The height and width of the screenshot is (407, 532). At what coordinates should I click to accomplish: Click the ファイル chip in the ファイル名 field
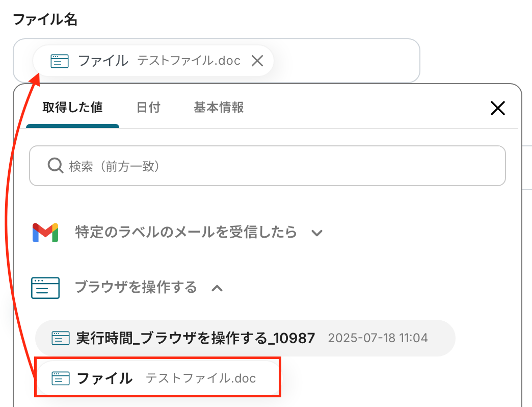103,61
